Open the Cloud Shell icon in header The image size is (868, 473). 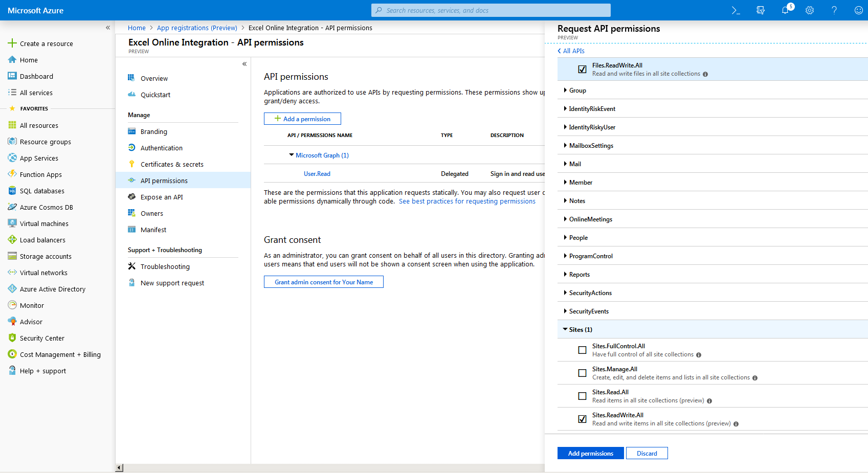pyautogui.click(x=736, y=10)
